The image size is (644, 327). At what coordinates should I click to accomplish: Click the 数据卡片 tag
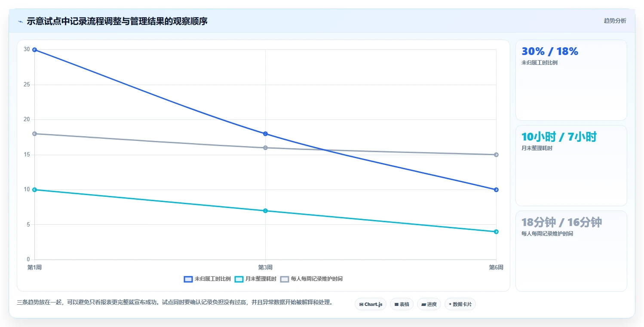[x=460, y=304]
